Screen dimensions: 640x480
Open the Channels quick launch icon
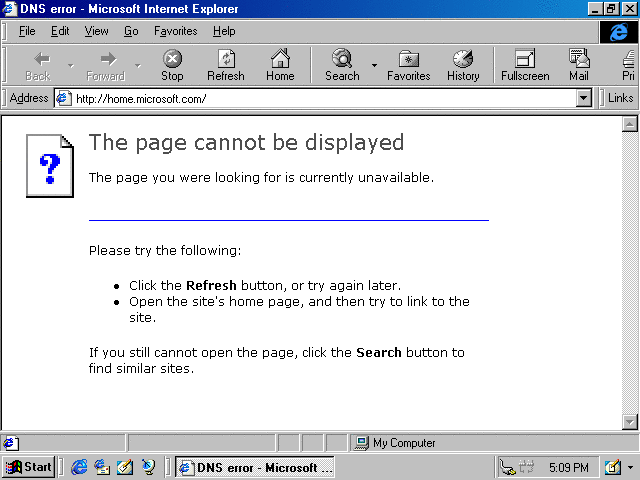(x=148, y=467)
